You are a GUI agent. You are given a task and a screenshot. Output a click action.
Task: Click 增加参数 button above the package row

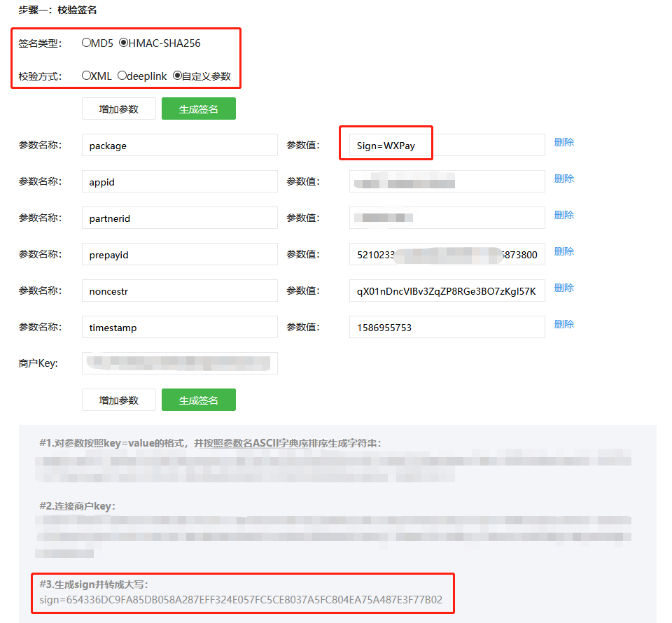point(118,109)
